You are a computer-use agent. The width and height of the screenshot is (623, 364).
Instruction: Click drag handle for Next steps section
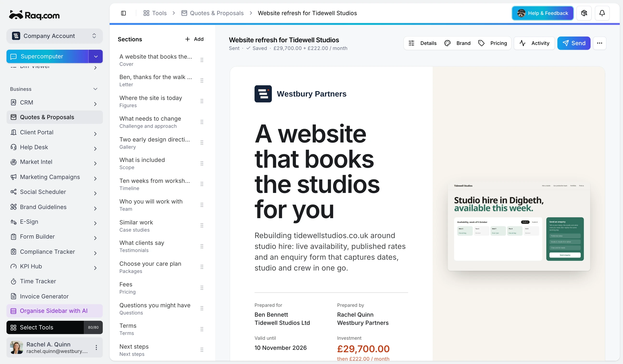point(202,350)
